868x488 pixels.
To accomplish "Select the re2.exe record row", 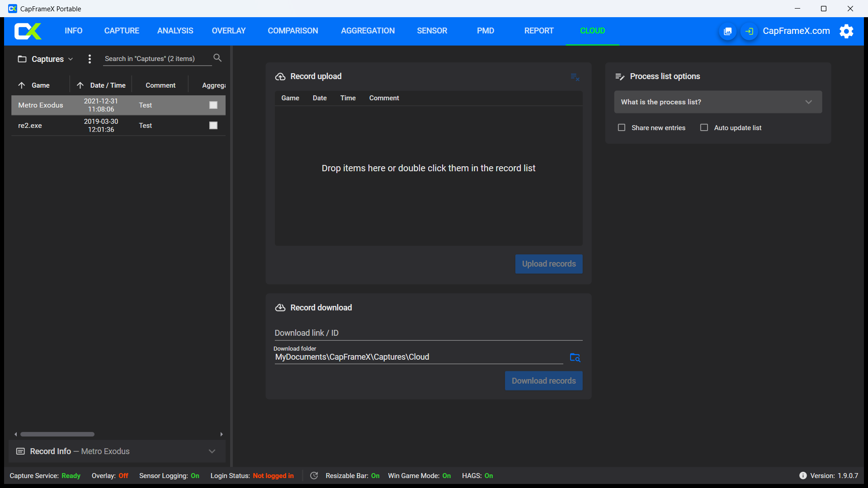I will tap(118, 126).
